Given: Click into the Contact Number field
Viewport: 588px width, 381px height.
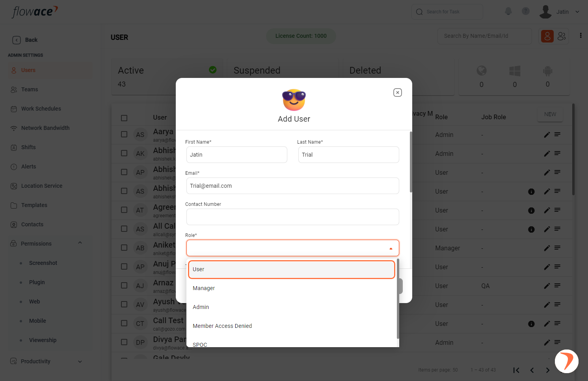Looking at the screenshot, I should (x=293, y=217).
